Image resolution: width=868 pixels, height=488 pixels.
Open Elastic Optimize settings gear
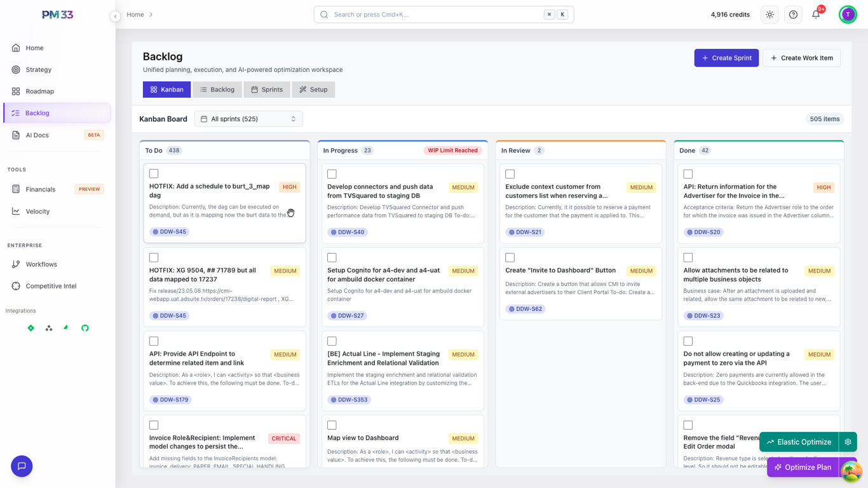click(x=848, y=442)
